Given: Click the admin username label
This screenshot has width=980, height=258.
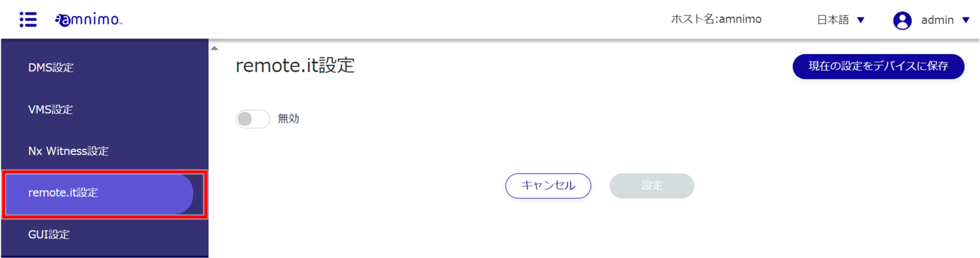Looking at the screenshot, I should [937, 20].
